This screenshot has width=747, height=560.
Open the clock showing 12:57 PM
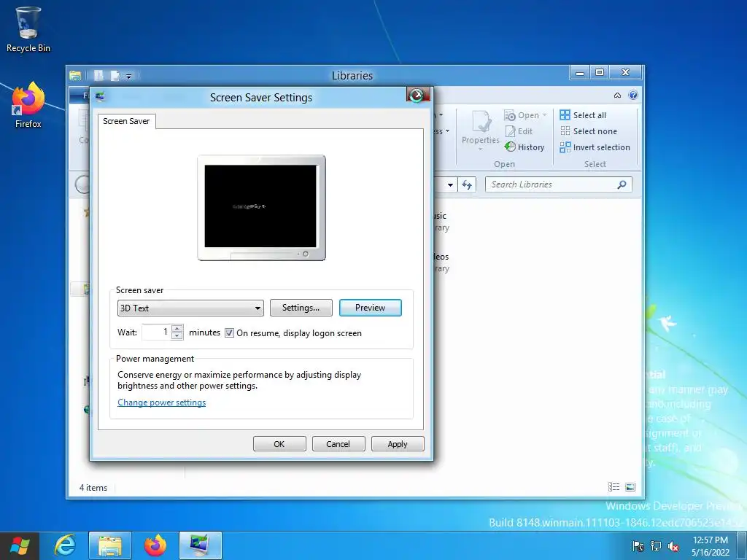click(711, 546)
